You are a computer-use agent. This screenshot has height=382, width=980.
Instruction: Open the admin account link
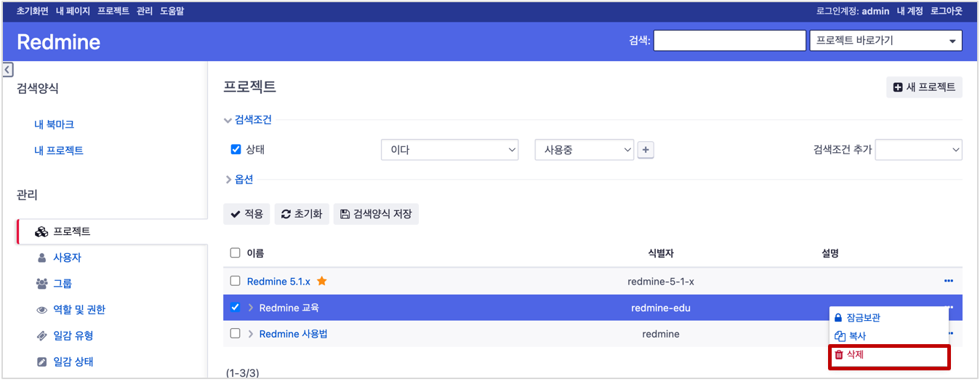pyautogui.click(x=876, y=11)
